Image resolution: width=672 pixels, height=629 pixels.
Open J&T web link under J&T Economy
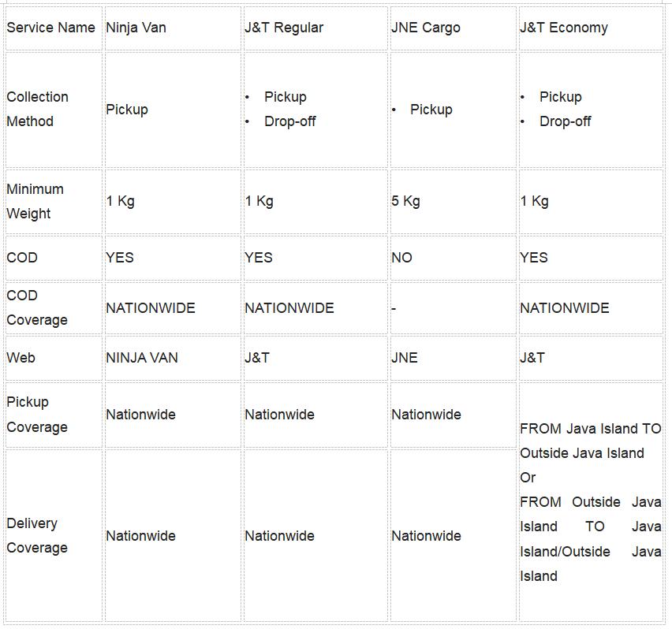(532, 358)
